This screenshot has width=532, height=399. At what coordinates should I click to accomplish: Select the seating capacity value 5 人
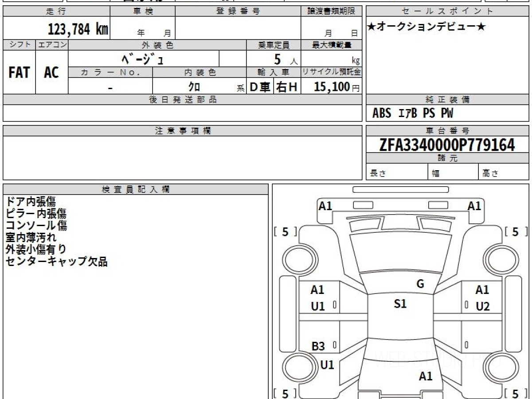click(x=285, y=59)
